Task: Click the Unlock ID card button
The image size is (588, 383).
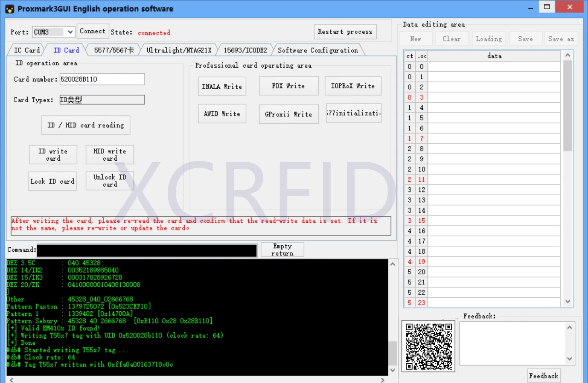Action: [x=109, y=180]
